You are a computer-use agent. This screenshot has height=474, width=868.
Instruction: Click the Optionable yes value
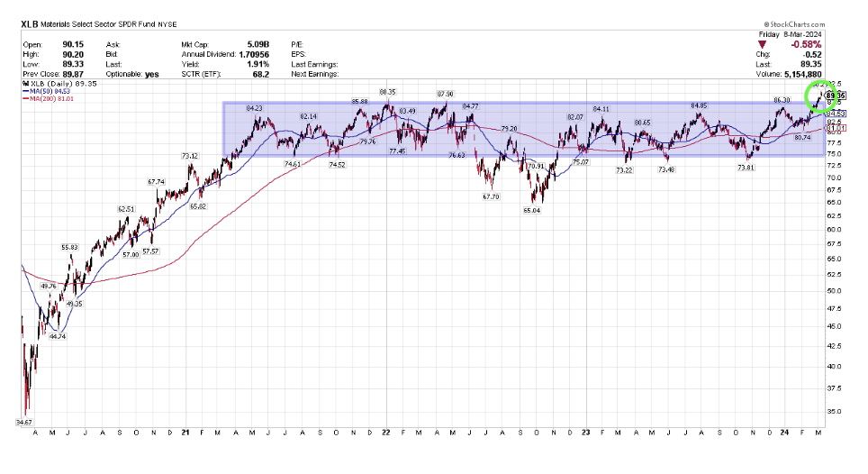pyautogui.click(x=151, y=74)
